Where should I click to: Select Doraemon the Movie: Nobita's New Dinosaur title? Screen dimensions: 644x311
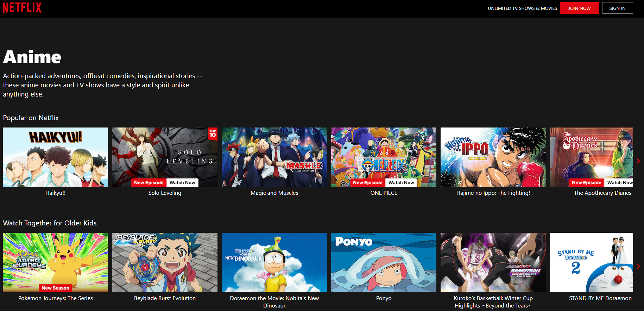(274, 301)
